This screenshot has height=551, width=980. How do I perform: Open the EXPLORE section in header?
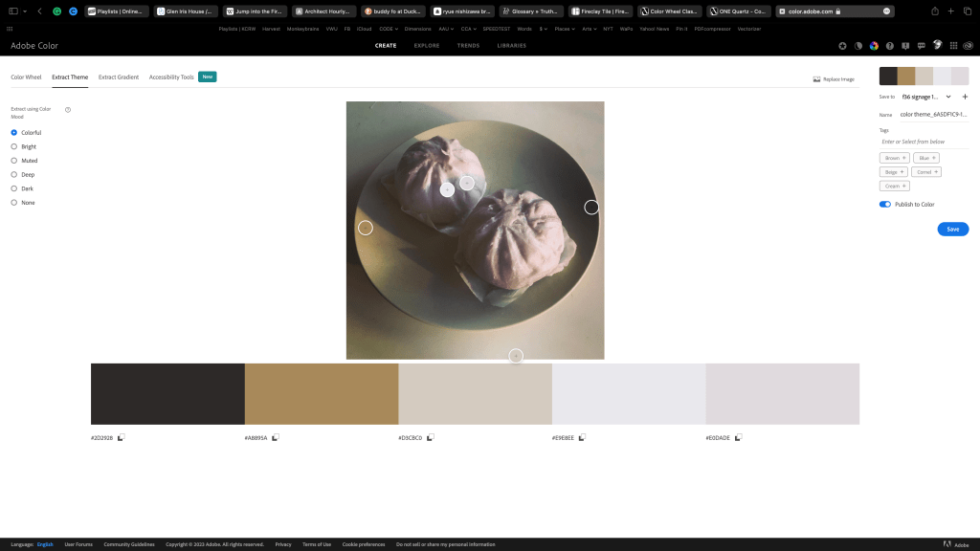427,45
